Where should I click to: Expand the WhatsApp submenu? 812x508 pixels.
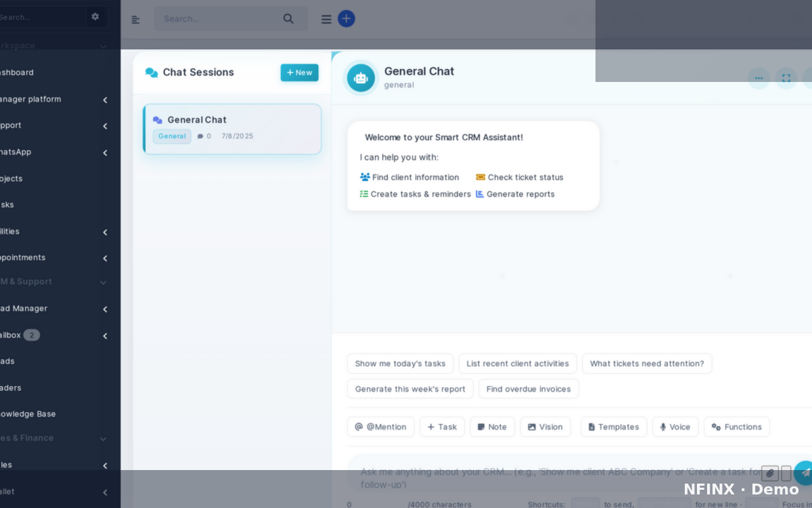click(105, 152)
